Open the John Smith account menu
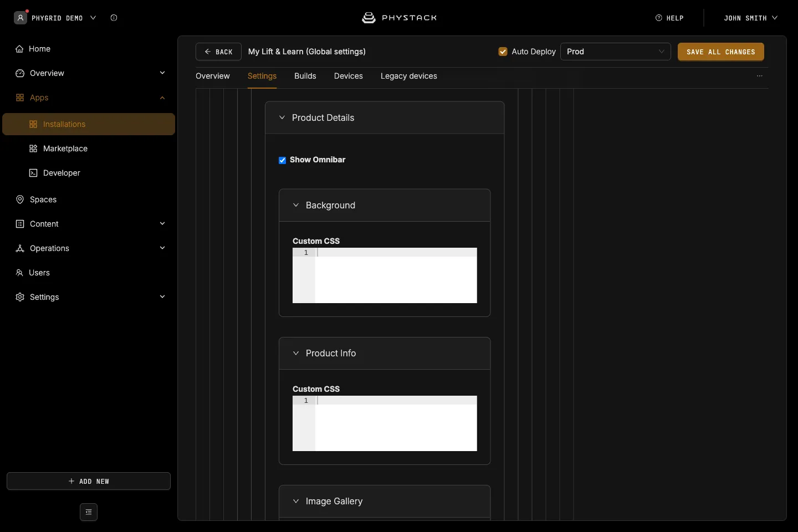798x532 pixels. pos(750,18)
